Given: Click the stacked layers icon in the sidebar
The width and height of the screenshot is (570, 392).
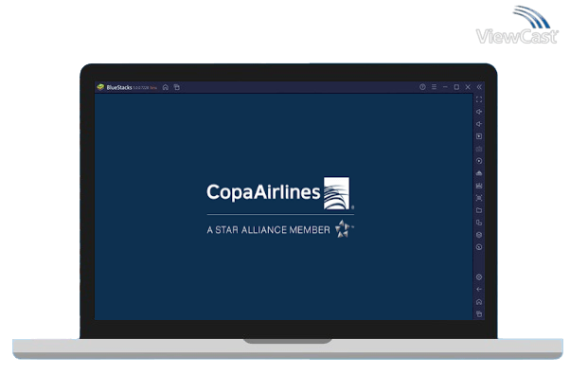Looking at the screenshot, I should [479, 235].
